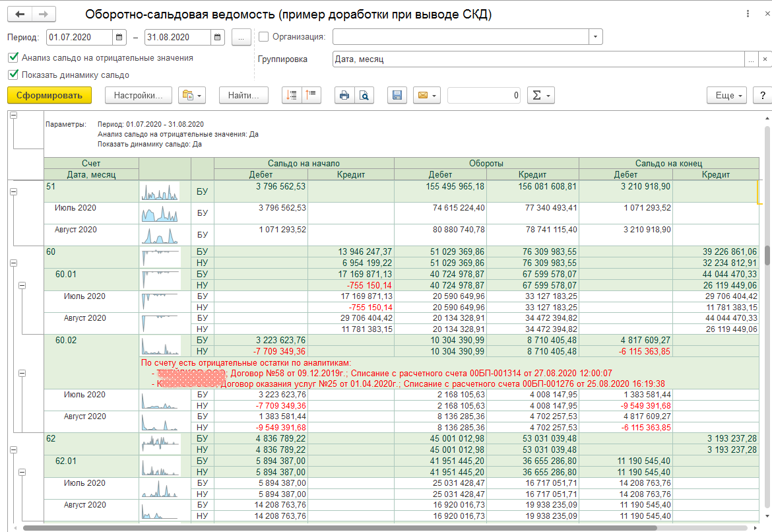This screenshot has width=772, height=532.
Task: Open help with the question mark button
Action: click(763, 95)
